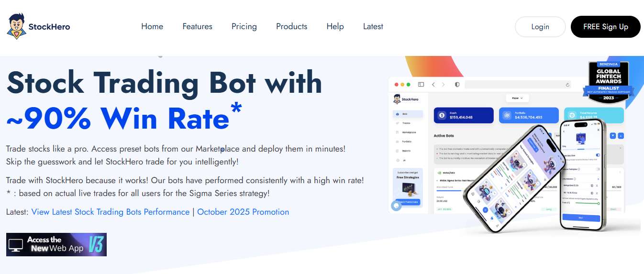Click the FREE Sign Up button
Viewport: 644px width, 274px height.
point(606,27)
